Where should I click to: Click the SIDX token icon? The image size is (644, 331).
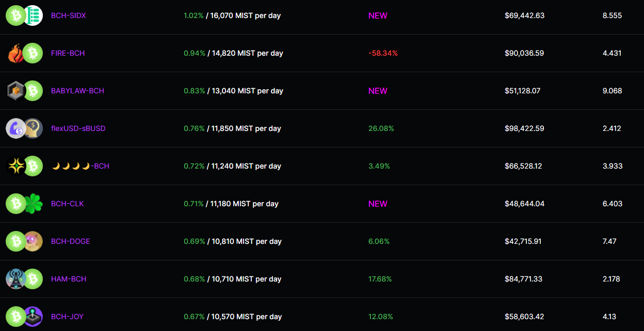point(33,15)
